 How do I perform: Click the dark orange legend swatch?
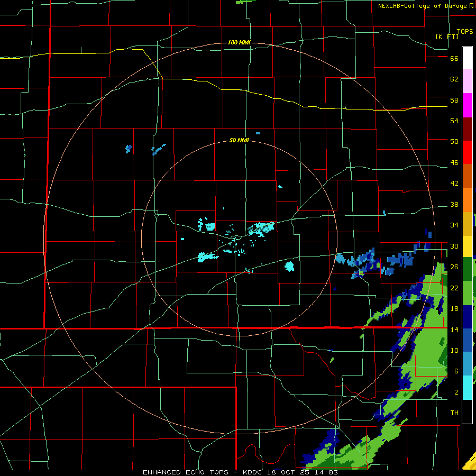click(x=467, y=176)
